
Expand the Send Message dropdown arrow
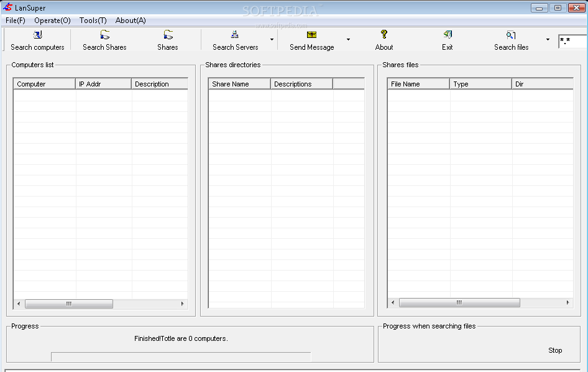(x=348, y=39)
